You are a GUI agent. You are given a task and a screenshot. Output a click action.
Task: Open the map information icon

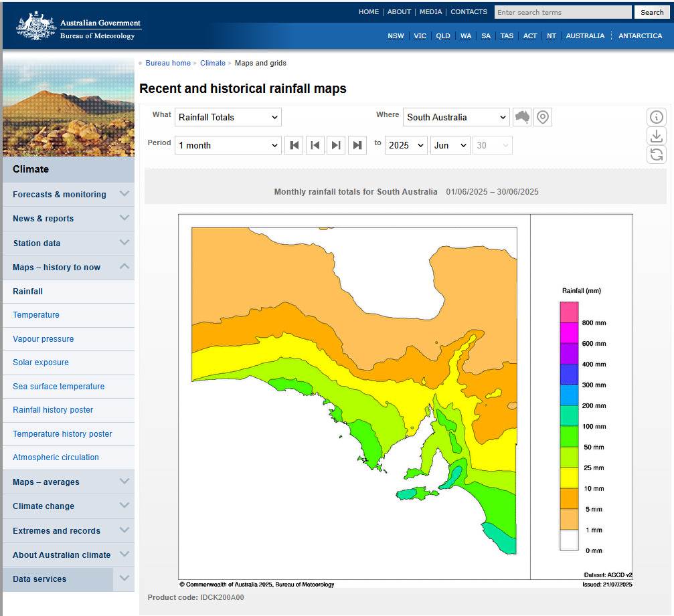click(657, 117)
